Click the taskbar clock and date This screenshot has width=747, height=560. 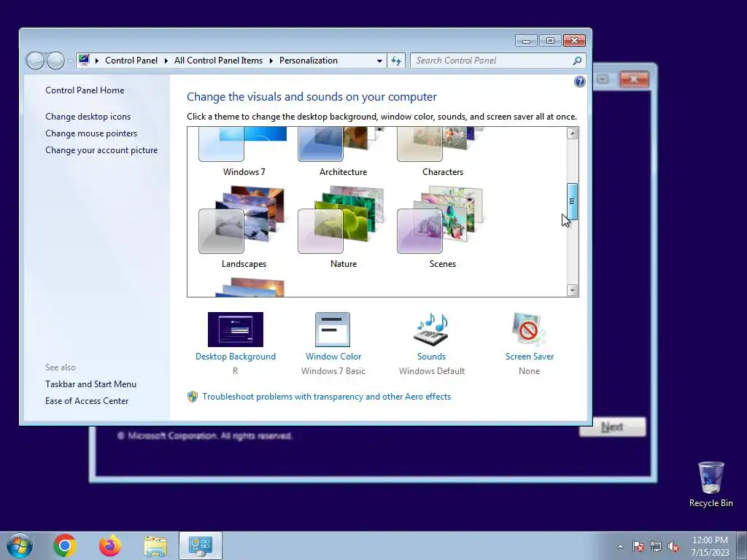(x=710, y=546)
